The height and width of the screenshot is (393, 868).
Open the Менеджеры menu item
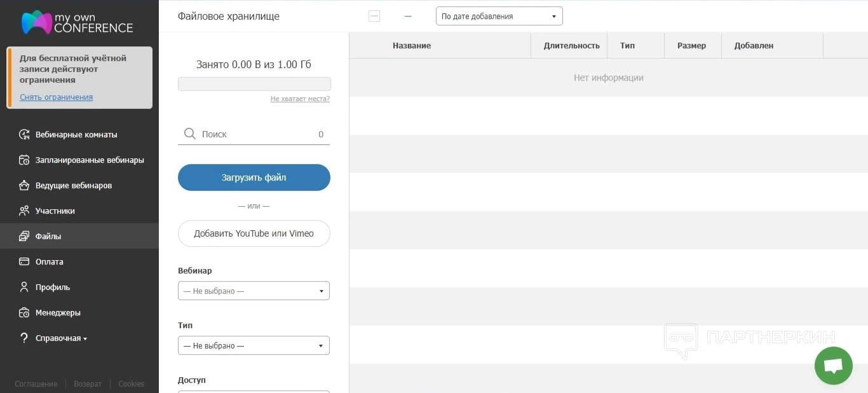point(58,312)
